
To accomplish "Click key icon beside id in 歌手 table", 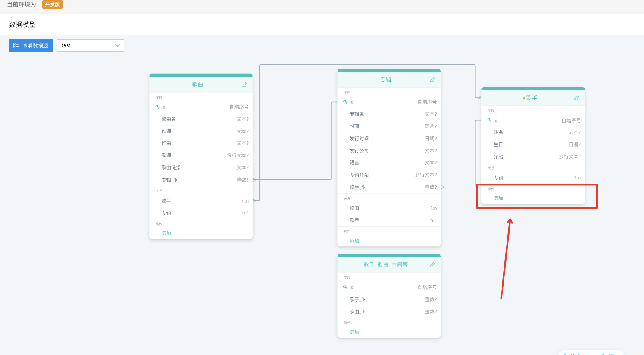I will pos(489,120).
